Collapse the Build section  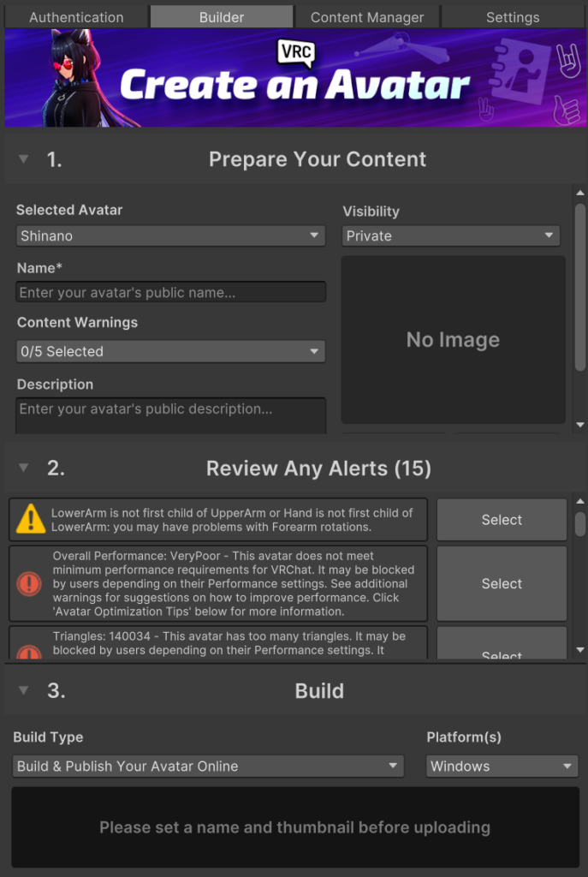pos(23,690)
